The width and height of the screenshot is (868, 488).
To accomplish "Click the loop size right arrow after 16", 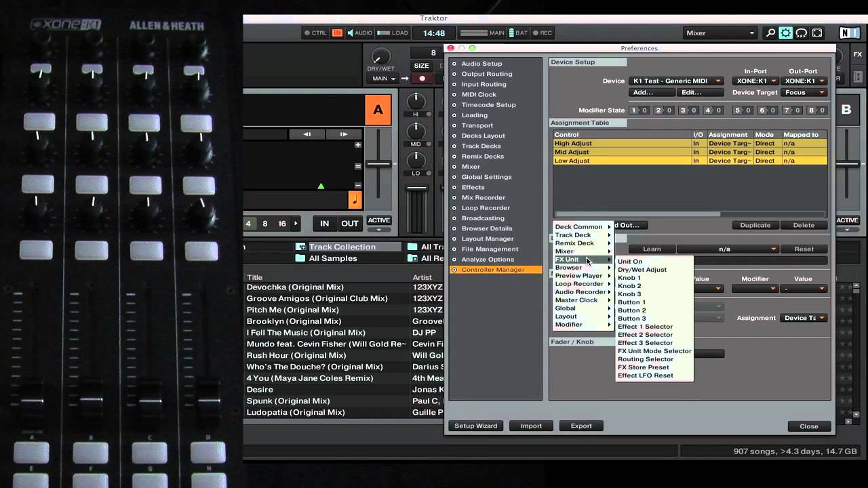I will [x=296, y=223].
